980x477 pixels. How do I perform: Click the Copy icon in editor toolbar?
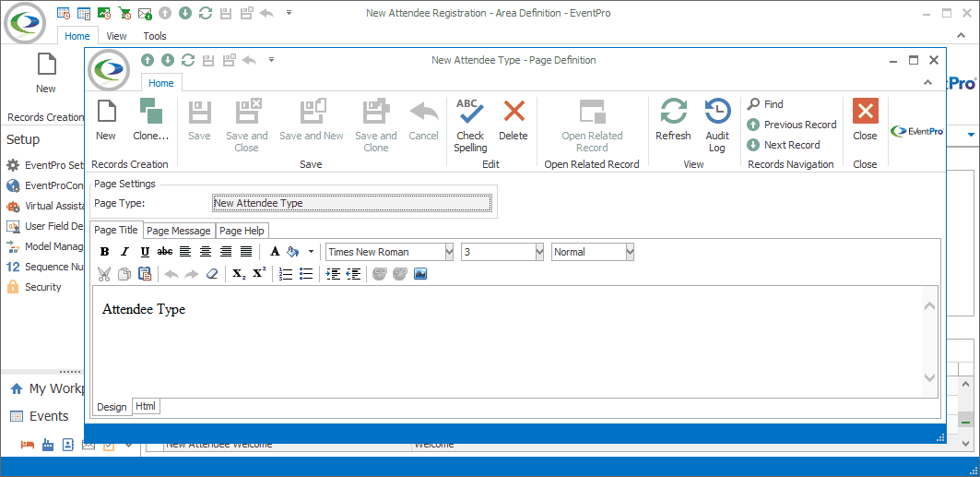[124, 273]
